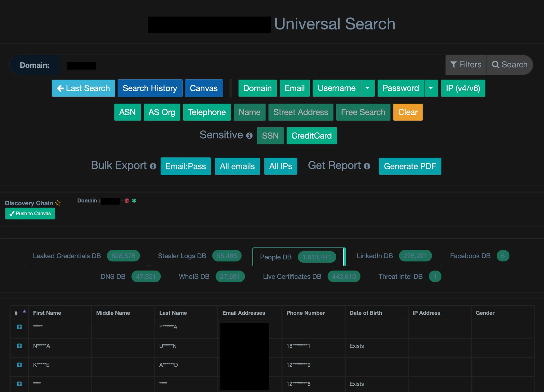
Task: Click the Sensitive info icon
Action: pos(249,136)
